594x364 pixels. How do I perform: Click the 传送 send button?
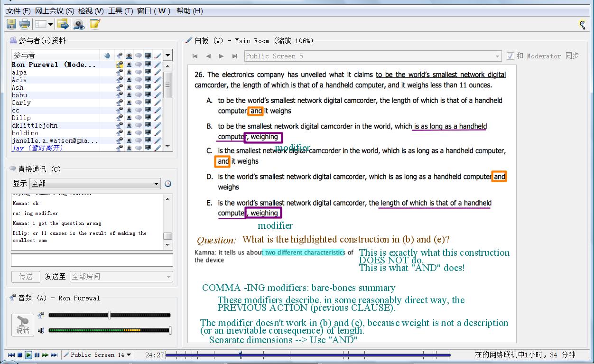click(x=26, y=277)
